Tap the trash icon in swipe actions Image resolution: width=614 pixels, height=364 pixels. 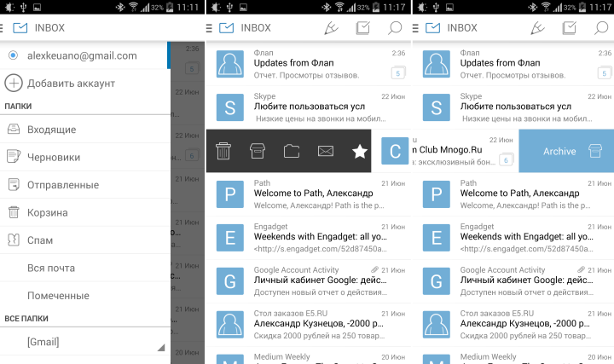click(223, 152)
